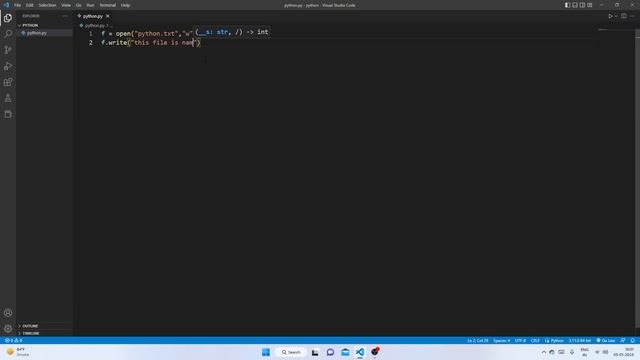
Task: Change indentation via Spaces: 4
Action: [x=501, y=340]
